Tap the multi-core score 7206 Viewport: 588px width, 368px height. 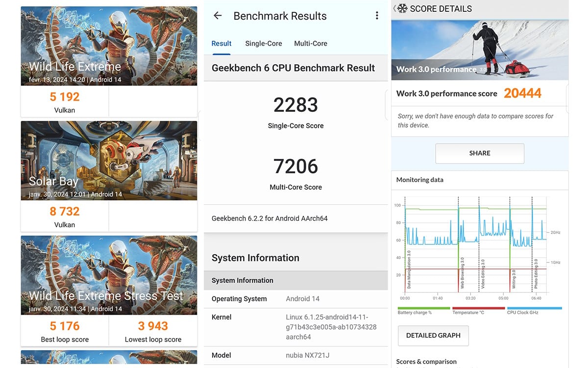(x=295, y=167)
